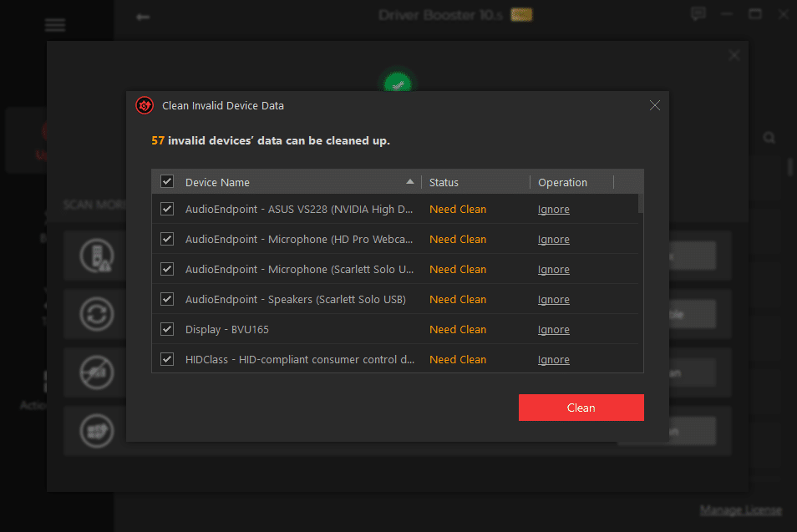
Task: Uncheck the Display - BVU165 checkbox
Action: 167,329
